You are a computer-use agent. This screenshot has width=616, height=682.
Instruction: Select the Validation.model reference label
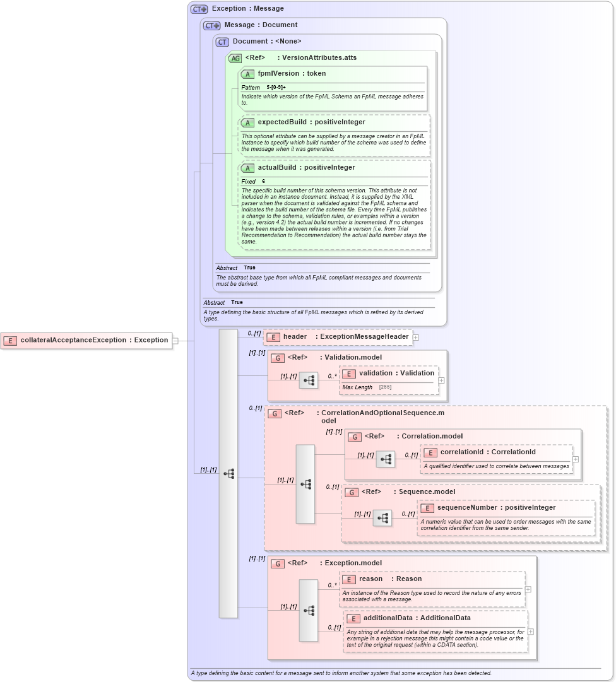[335, 357]
